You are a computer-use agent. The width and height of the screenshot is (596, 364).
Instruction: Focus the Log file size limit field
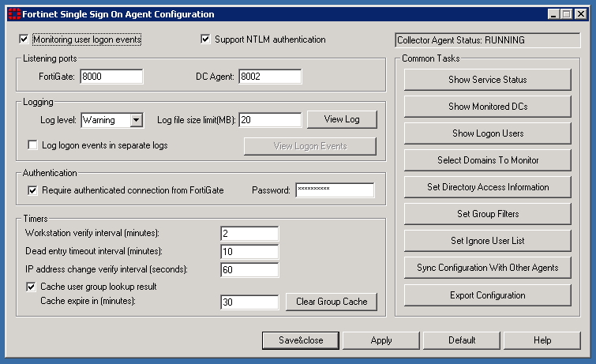270,120
